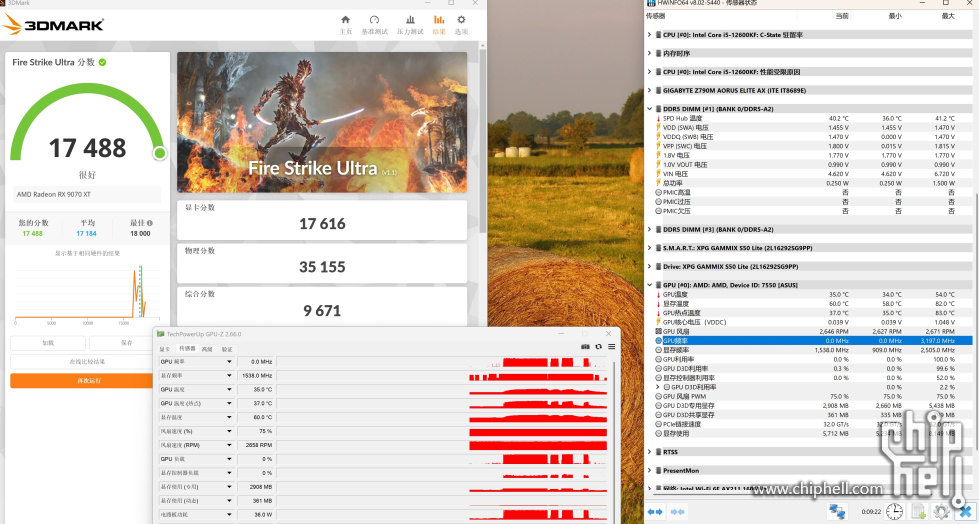This screenshot has width=979, height=524.
Task: Expand the RTSS group in HWiNFO
Action: pyautogui.click(x=649, y=452)
